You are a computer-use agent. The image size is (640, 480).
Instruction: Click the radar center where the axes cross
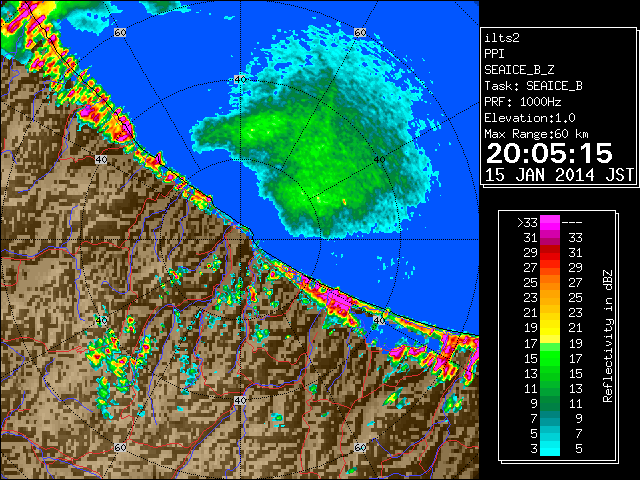[241, 240]
